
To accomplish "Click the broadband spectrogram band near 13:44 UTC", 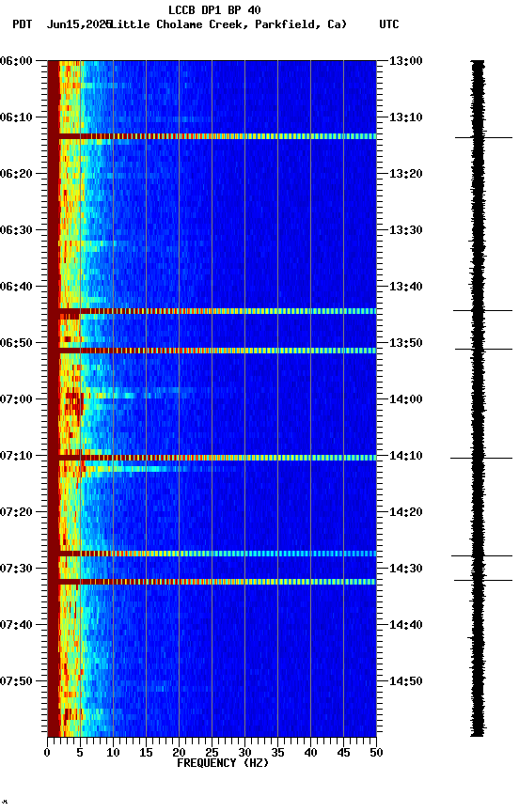I will [x=212, y=312].
